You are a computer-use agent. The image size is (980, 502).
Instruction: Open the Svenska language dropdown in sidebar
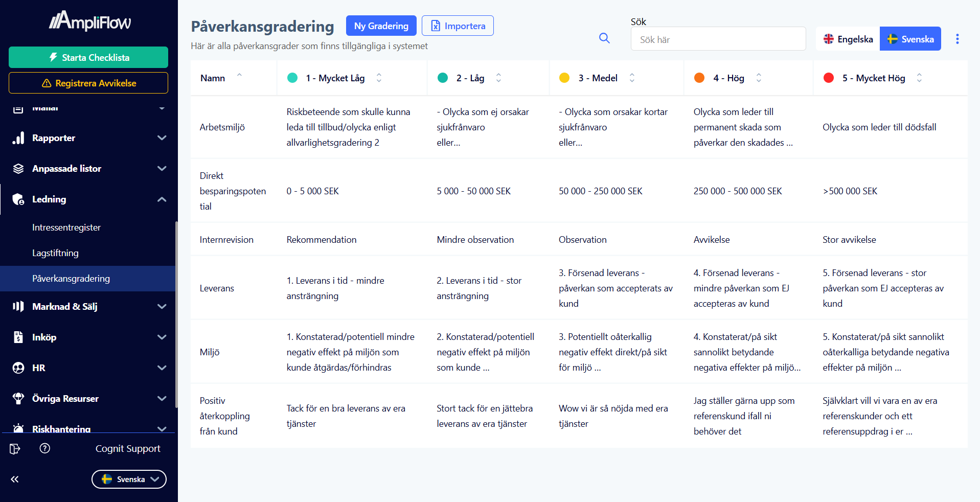(x=129, y=479)
